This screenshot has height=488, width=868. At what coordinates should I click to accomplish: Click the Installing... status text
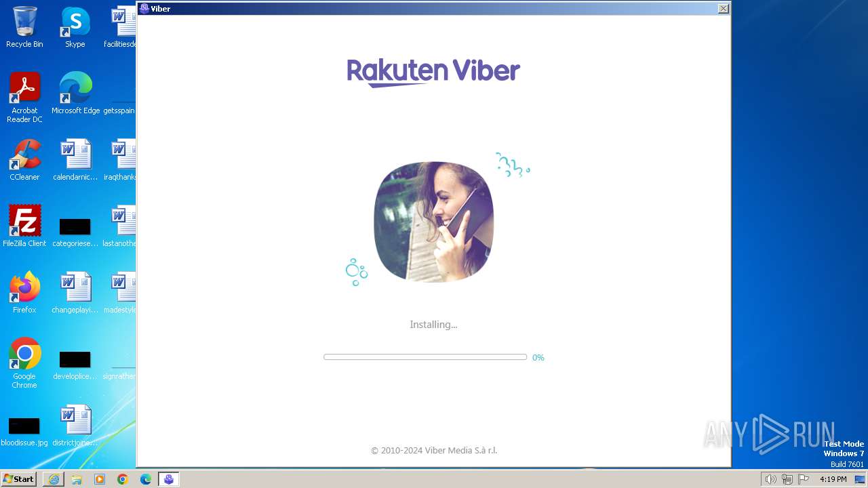[433, 325]
